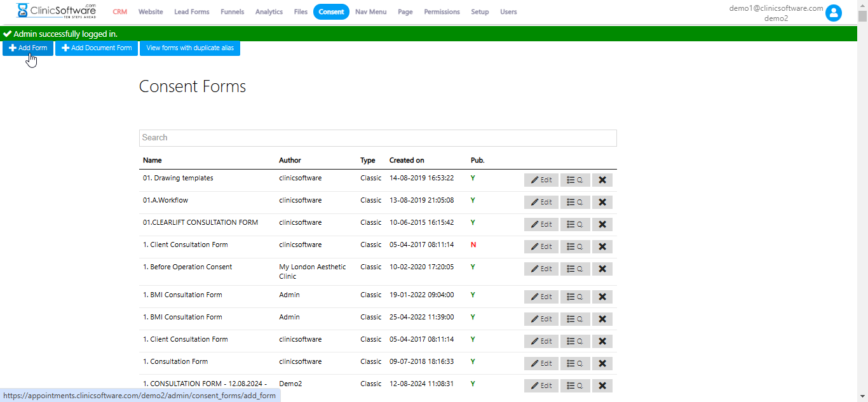This screenshot has height=402, width=868.
Task: Open questions list for 01. Drawing templates
Action: 574,180
